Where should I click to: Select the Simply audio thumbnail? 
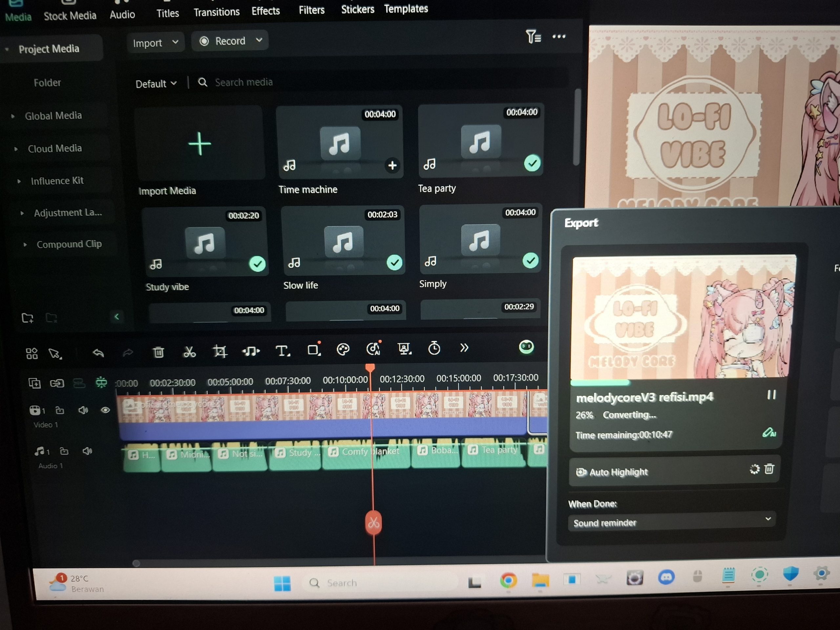[x=481, y=239]
